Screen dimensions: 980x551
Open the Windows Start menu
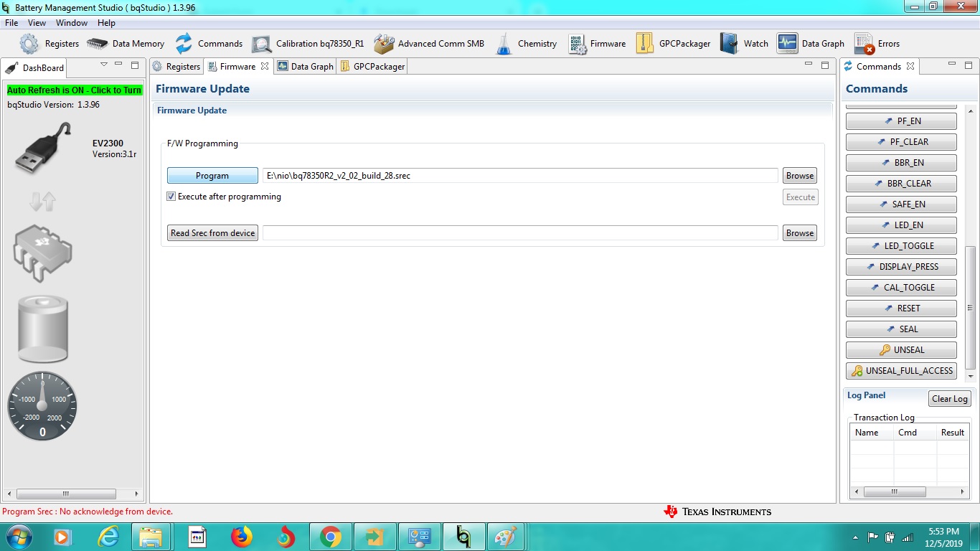[19, 537]
